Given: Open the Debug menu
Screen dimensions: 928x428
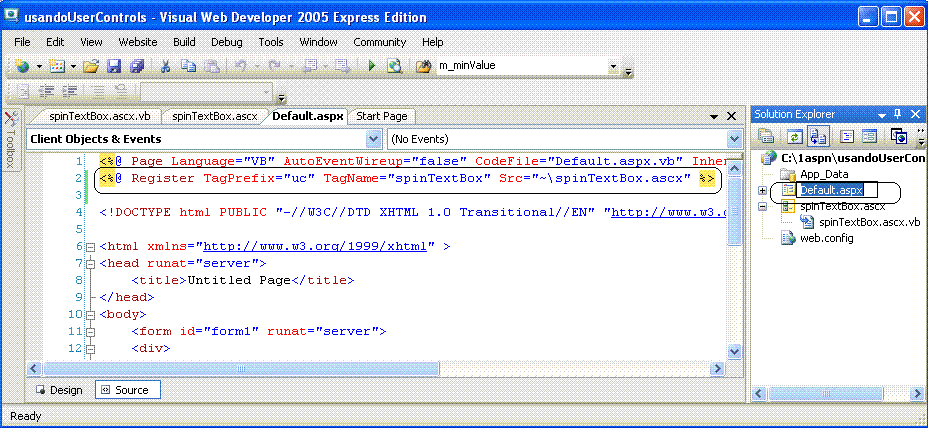Looking at the screenshot, I should [x=227, y=42].
